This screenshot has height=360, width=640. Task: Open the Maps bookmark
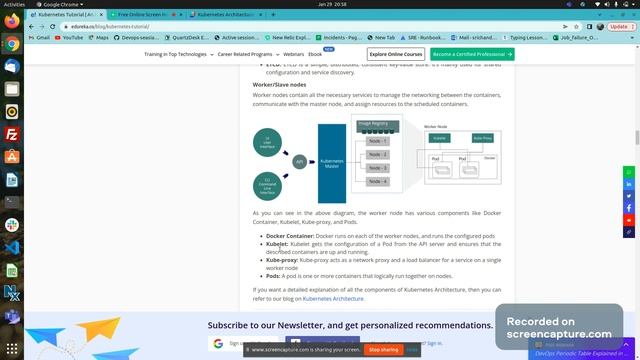[98, 38]
